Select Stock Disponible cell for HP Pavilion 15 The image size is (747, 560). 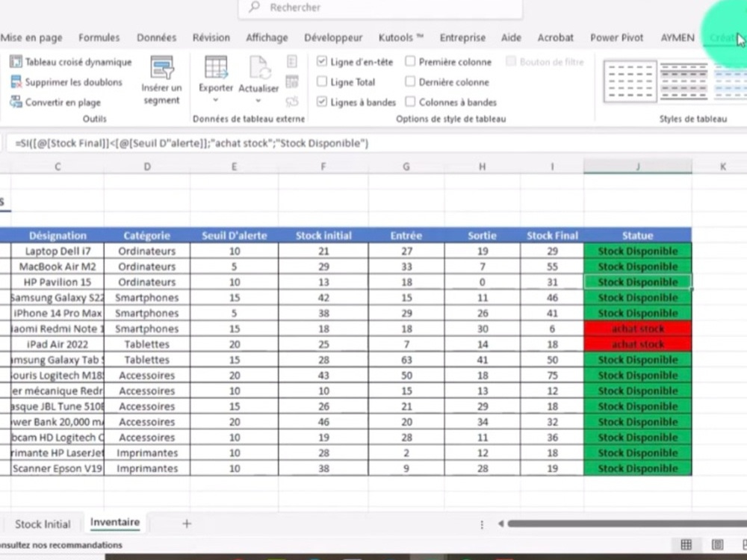[x=637, y=282]
